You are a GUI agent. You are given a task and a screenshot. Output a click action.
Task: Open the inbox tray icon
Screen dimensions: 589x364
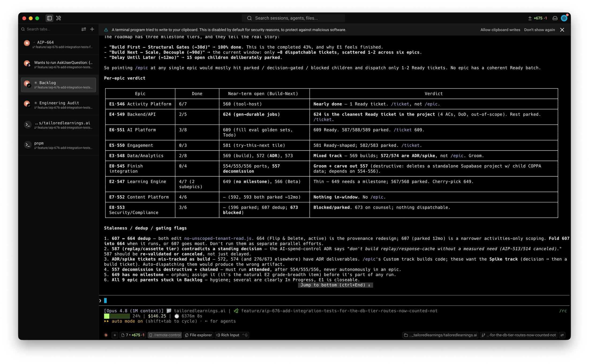coord(555,18)
